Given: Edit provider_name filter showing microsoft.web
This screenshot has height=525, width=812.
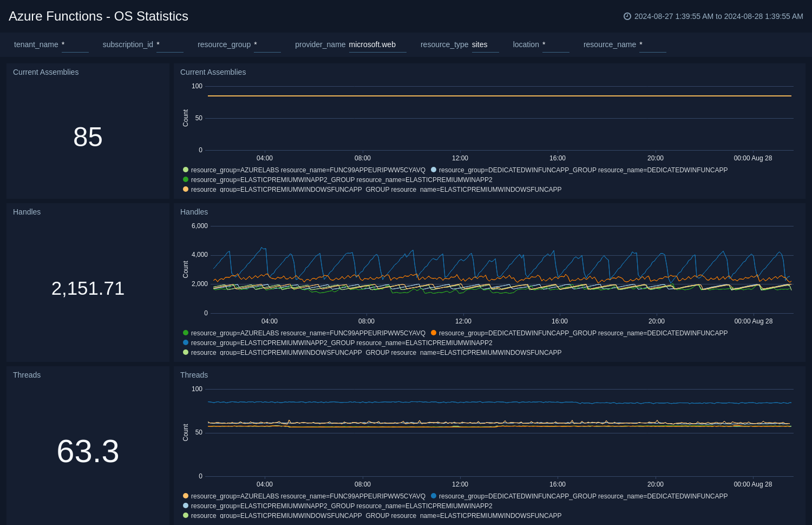Looking at the screenshot, I should [x=377, y=45].
